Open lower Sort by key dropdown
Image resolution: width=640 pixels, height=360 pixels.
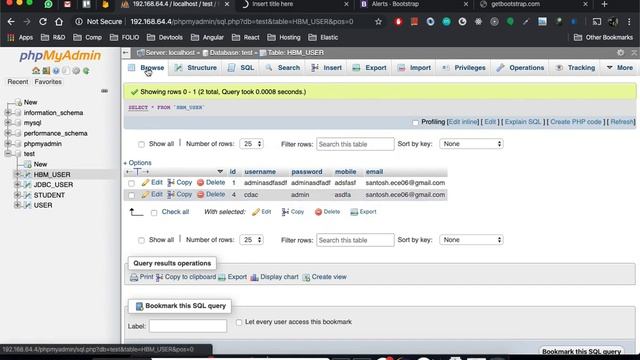click(x=471, y=240)
